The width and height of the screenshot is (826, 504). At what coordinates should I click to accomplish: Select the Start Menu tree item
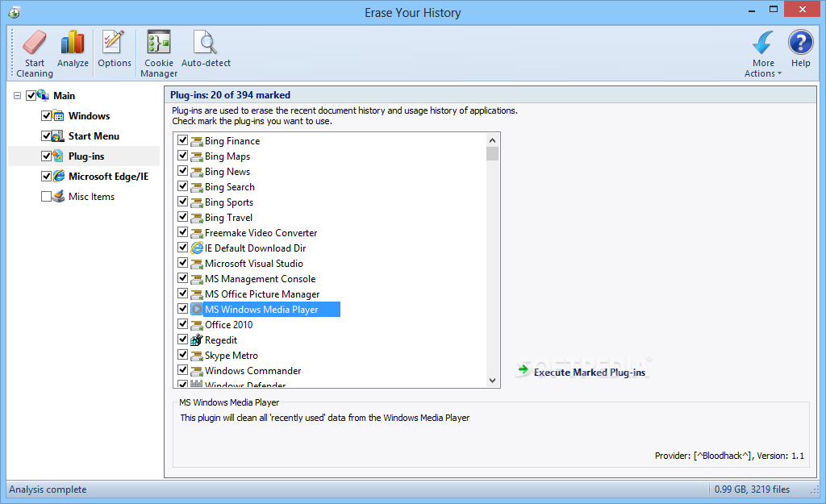click(x=94, y=135)
